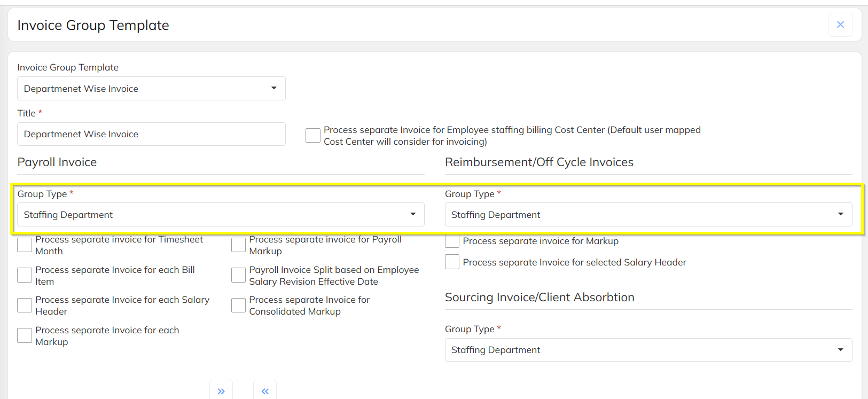Enable Process separate invoice for Markup in Reimbursement
868x399 pixels.
pos(452,241)
